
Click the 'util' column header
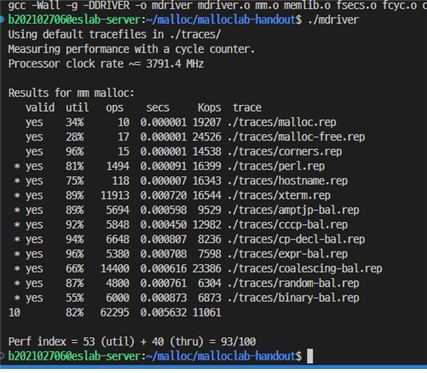[77, 108]
